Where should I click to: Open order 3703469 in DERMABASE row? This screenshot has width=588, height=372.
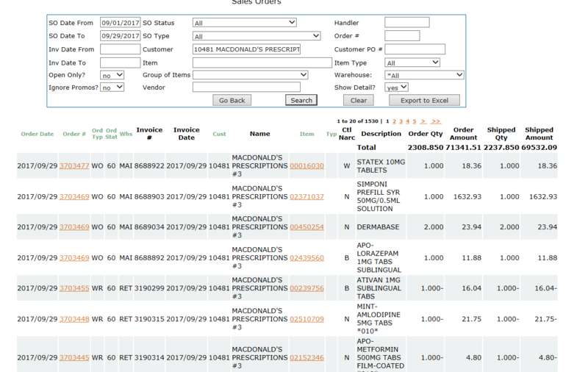[74, 227]
